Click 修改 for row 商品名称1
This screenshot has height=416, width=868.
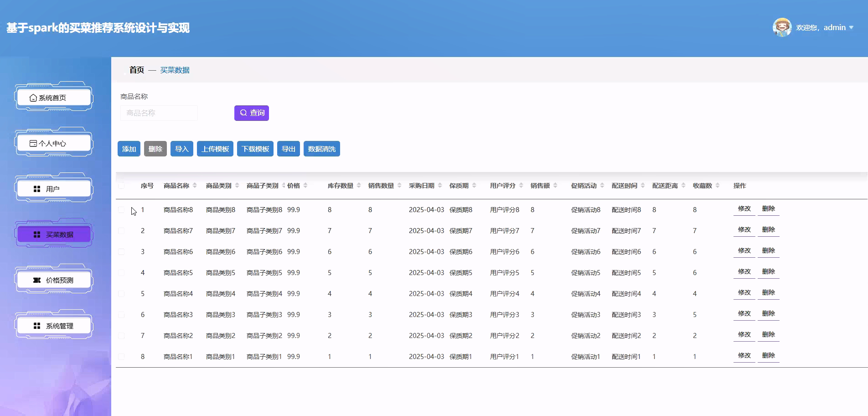coord(744,356)
